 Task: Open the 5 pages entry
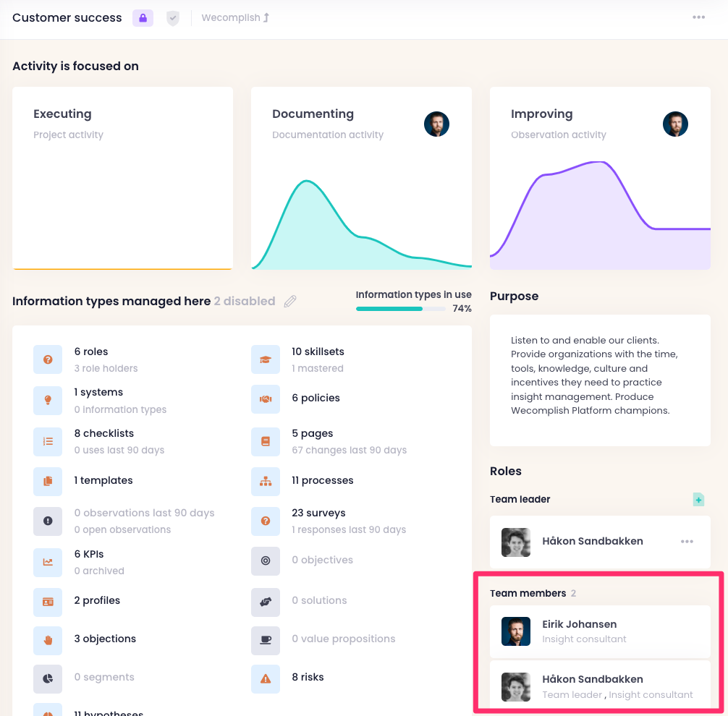coord(313,434)
